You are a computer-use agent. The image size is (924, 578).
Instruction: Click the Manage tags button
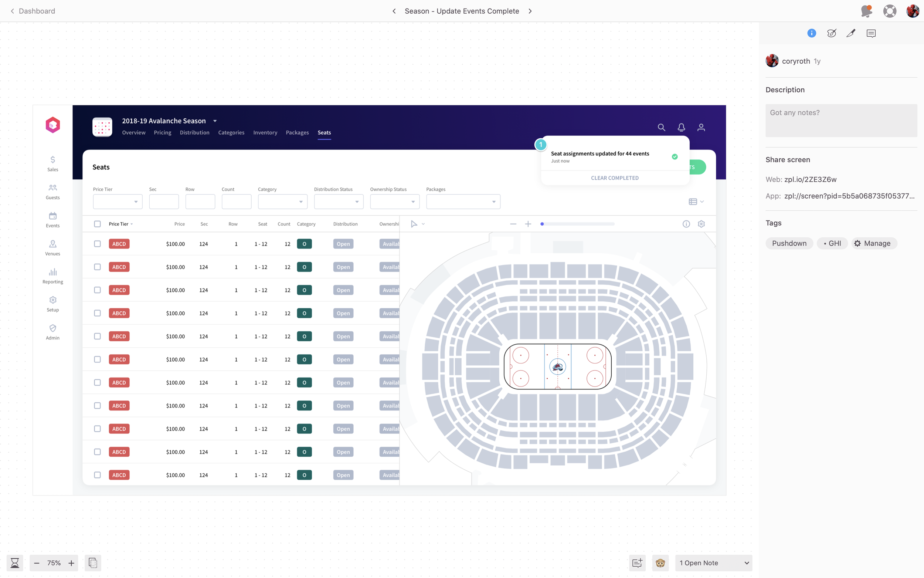click(874, 243)
